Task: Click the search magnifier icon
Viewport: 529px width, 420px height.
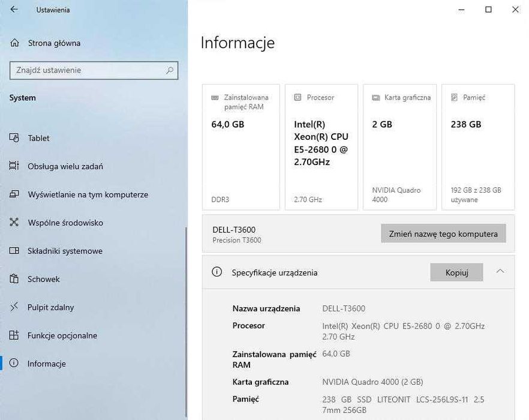Action: [x=169, y=70]
